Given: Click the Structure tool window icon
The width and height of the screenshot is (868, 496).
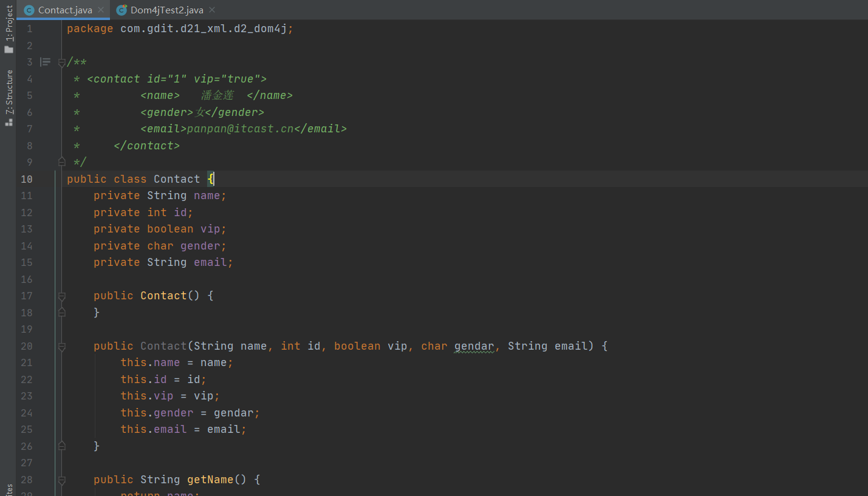Looking at the screenshot, I should 9,122.
